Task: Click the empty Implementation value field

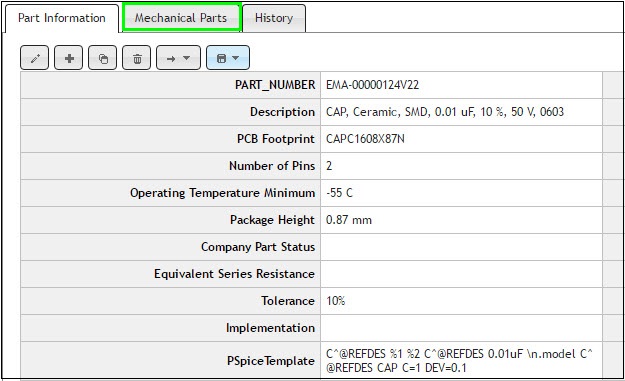Action: click(x=461, y=328)
